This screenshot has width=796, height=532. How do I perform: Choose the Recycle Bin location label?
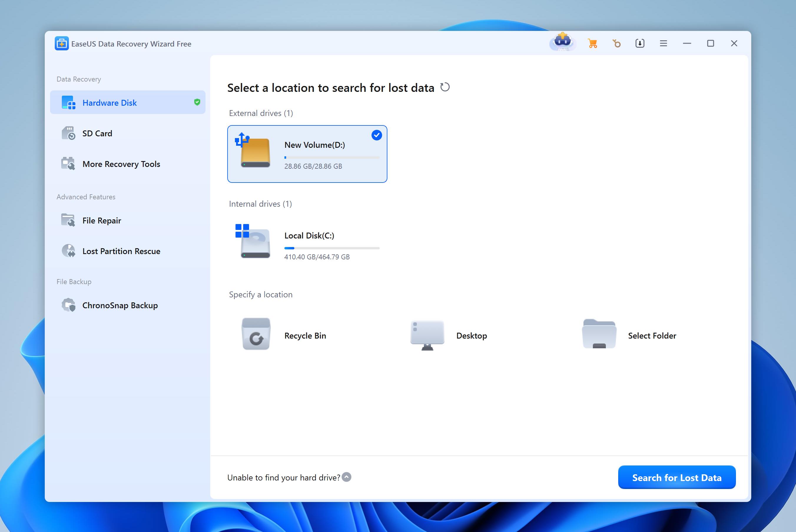(305, 336)
